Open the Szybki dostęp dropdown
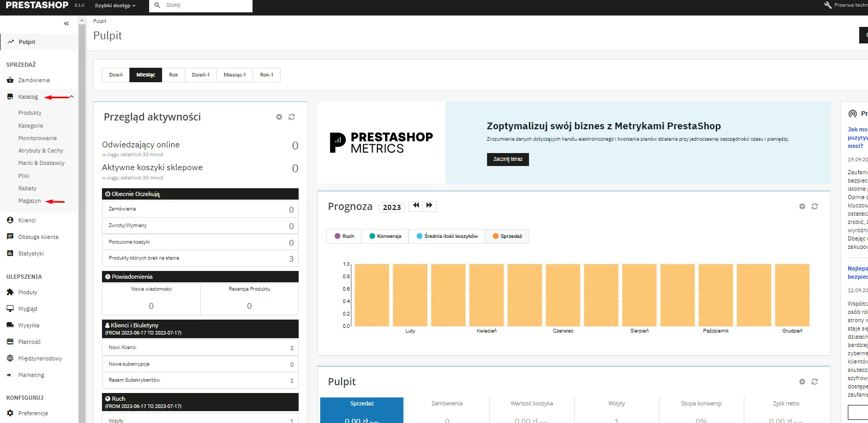Image resolution: width=868 pixels, height=423 pixels. 115,6
